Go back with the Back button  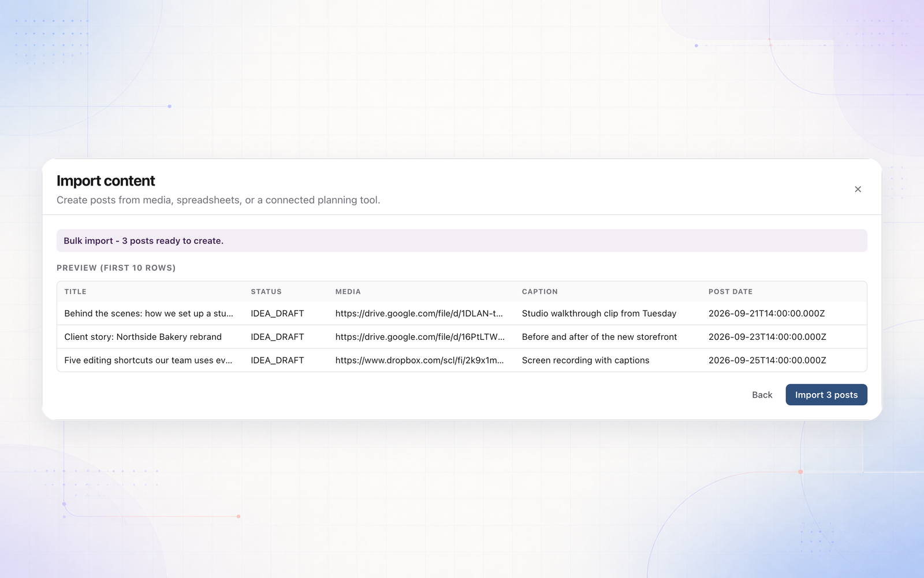[762, 395]
